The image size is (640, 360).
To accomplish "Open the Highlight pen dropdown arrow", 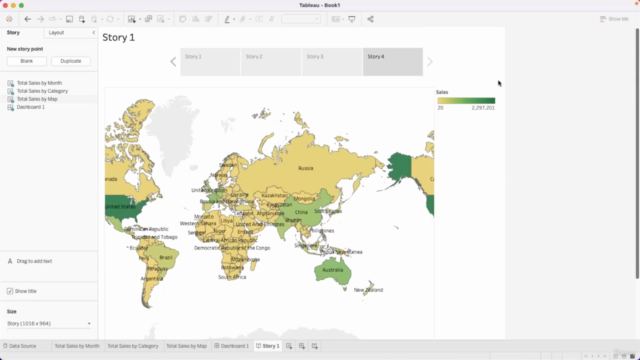I will coord(234,19).
